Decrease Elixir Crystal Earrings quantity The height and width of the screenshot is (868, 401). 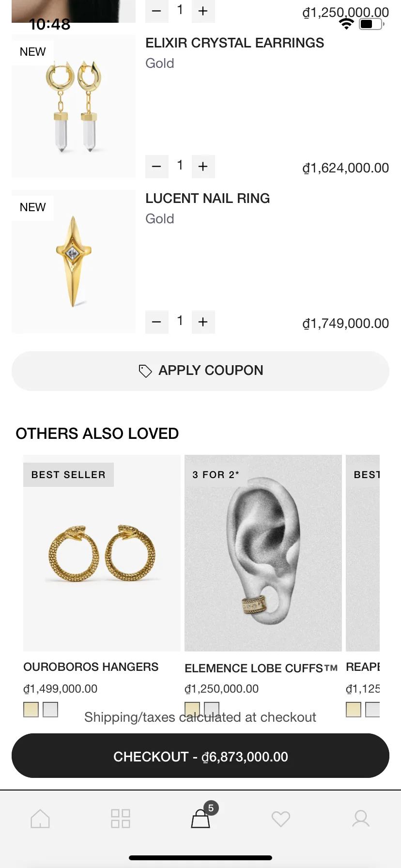(x=156, y=167)
